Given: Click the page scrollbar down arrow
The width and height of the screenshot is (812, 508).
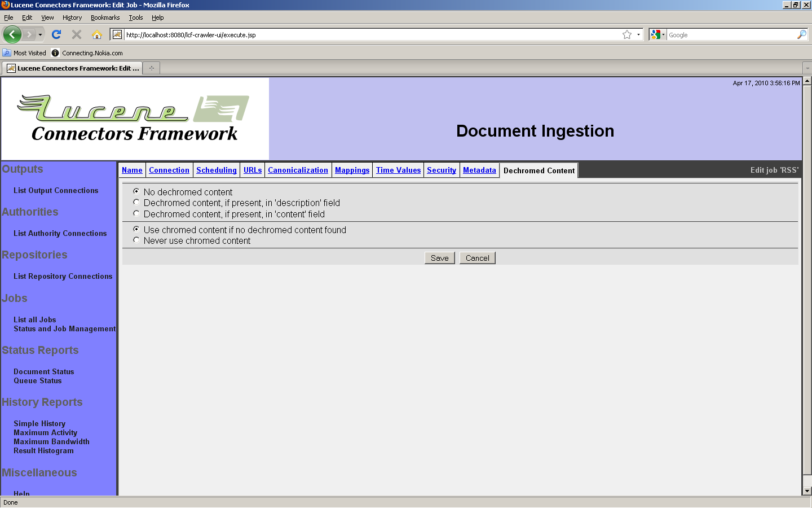Looking at the screenshot, I should click(807, 491).
